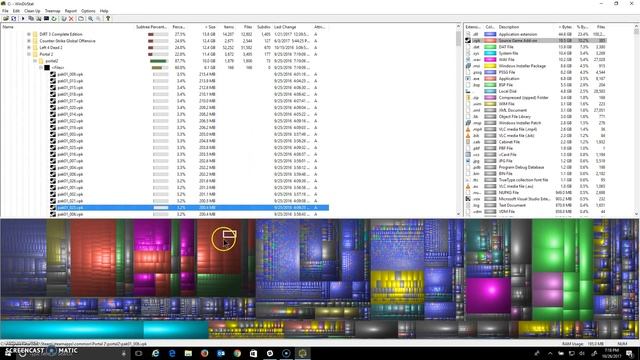Open the File menu
Screen dimensions: 640x360
pos(5,11)
